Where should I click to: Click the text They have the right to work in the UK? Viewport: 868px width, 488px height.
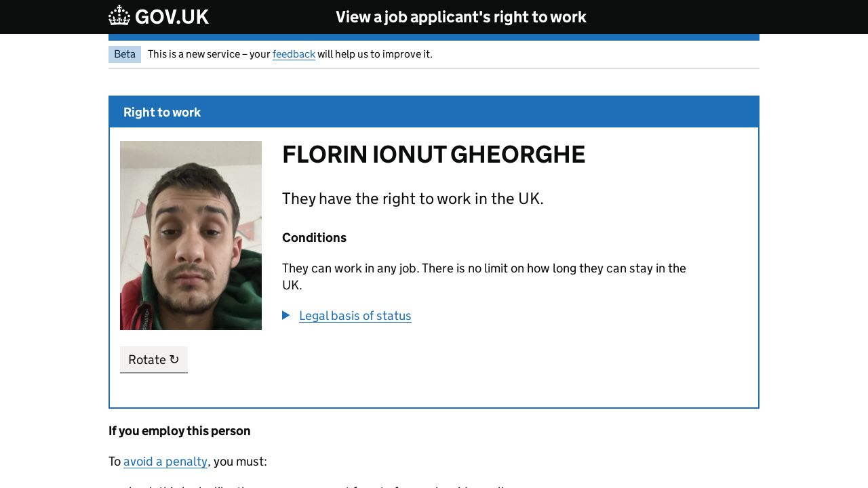point(412,199)
